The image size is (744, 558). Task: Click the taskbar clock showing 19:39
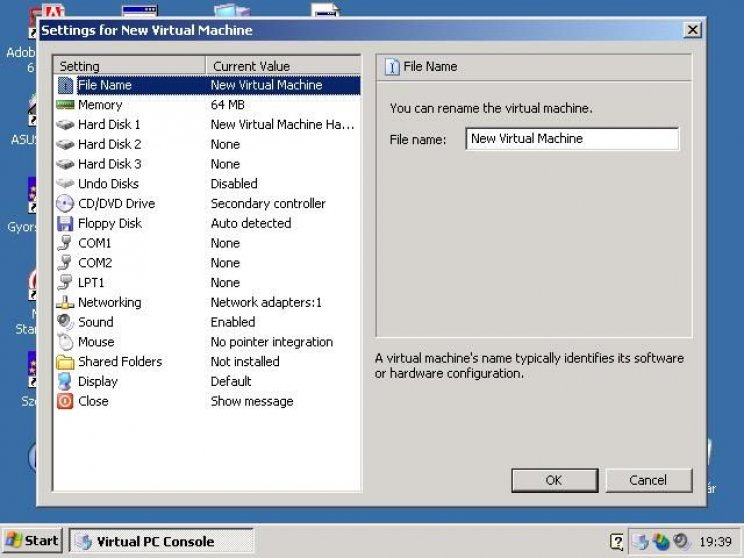coord(716,541)
